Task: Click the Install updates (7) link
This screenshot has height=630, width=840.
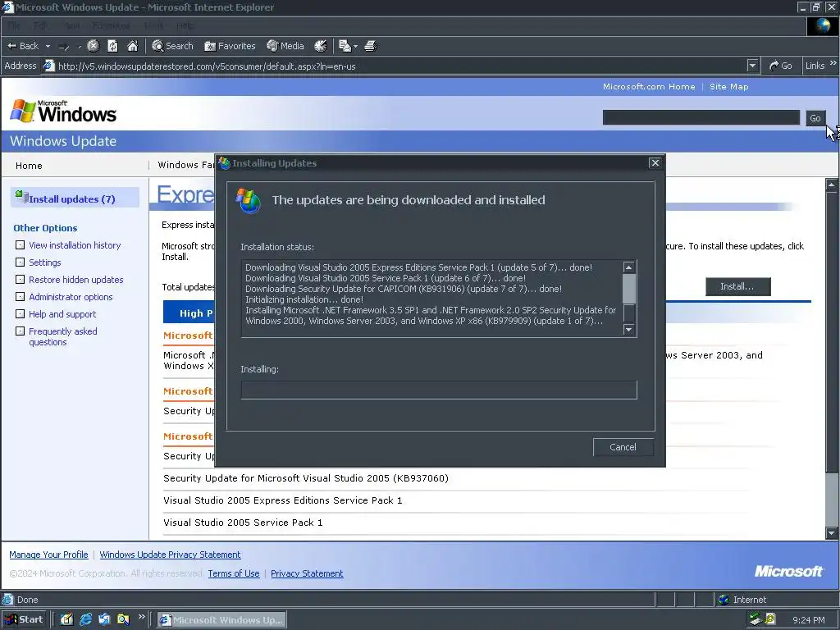Action: [x=72, y=199]
